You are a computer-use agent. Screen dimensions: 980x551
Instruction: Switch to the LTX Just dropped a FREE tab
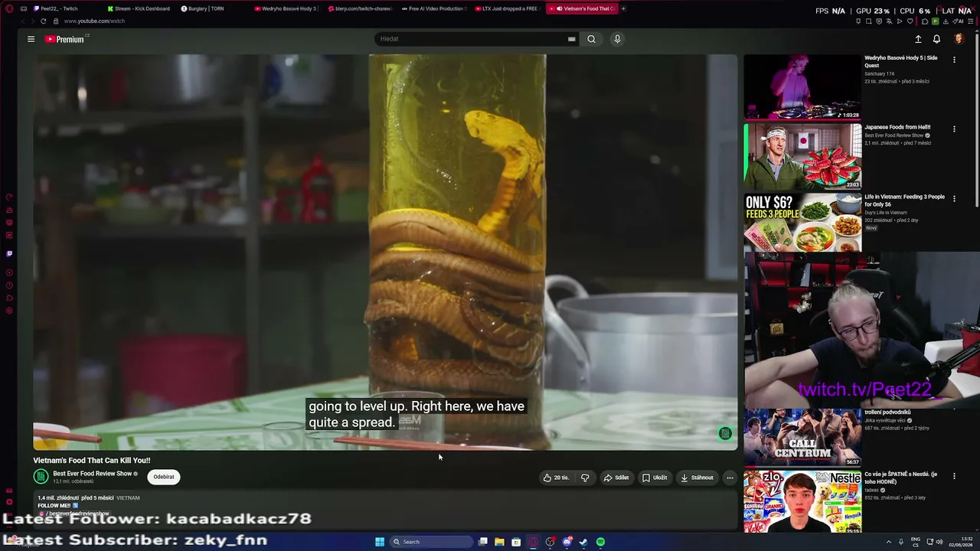click(507, 8)
